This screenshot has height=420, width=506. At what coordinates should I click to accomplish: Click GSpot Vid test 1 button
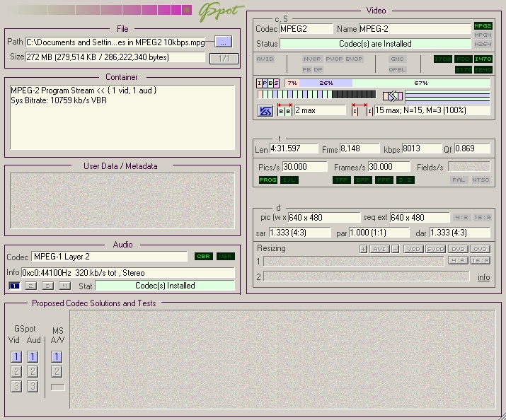pyautogui.click(x=16, y=357)
